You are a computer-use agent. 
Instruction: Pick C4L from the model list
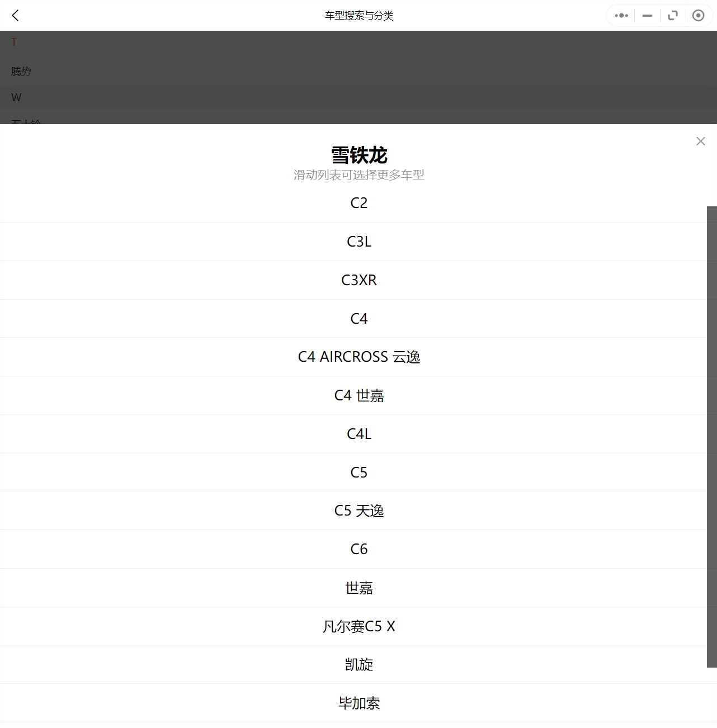tap(358, 434)
